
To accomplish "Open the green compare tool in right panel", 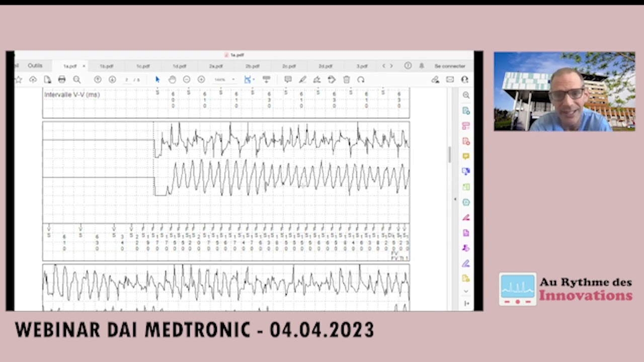I will pyautogui.click(x=466, y=187).
